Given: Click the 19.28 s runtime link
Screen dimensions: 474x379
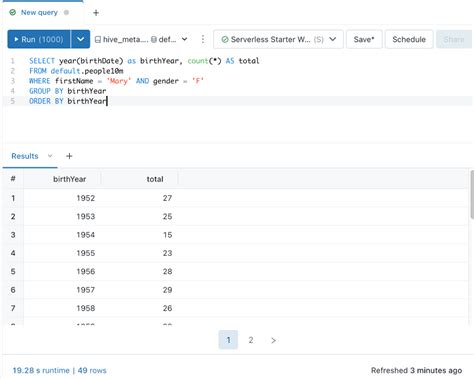Looking at the screenshot, I should [41, 370].
